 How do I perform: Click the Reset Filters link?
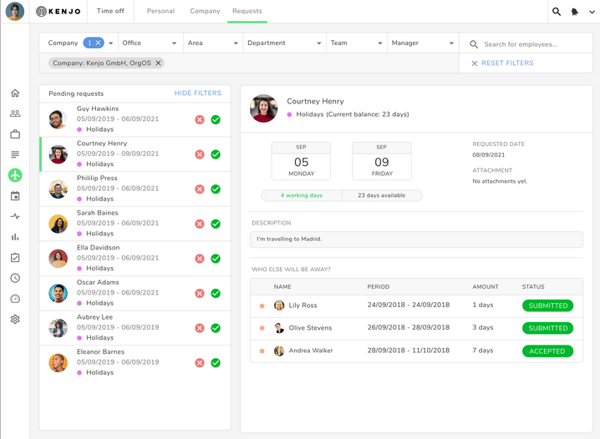pos(502,63)
